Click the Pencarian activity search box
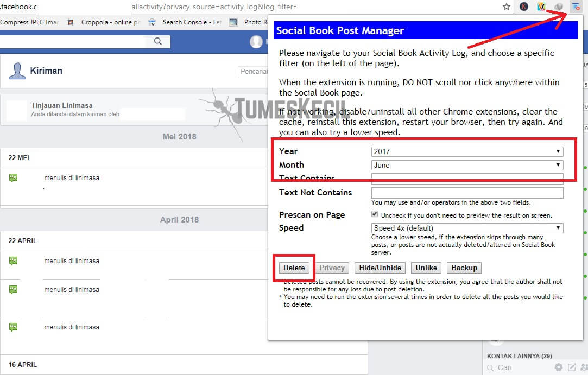This screenshot has width=588, height=375. (x=253, y=72)
